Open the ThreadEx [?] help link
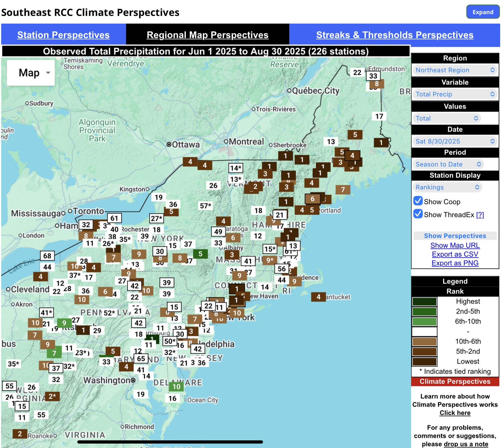The image size is (504, 448). [x=480, y=215]
